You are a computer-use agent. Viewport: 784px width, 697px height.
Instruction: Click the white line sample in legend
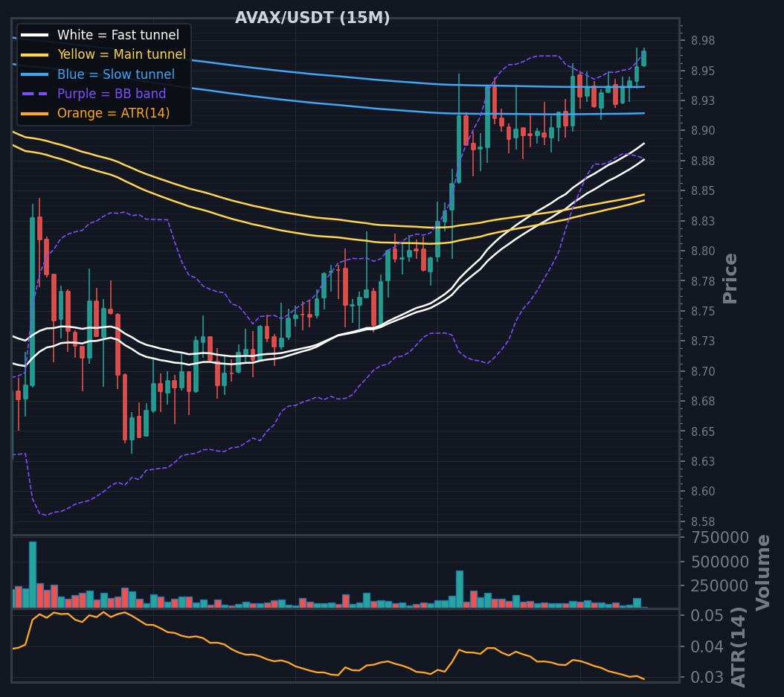pyautogui.click(x=34, y=35)
